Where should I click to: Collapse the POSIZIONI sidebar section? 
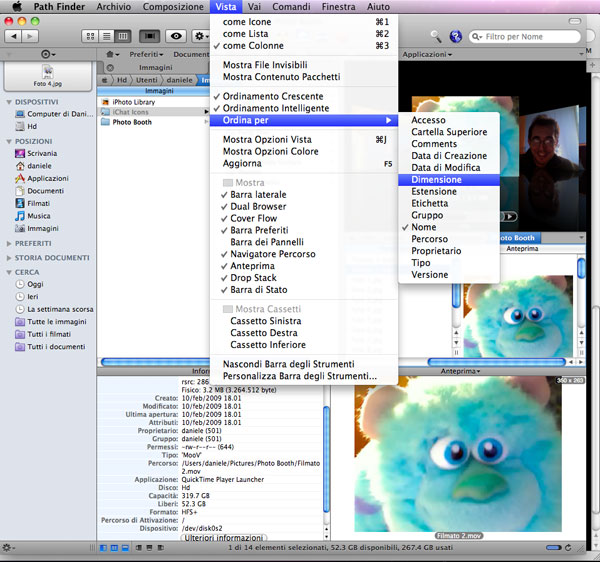click(x=9, y=142)
